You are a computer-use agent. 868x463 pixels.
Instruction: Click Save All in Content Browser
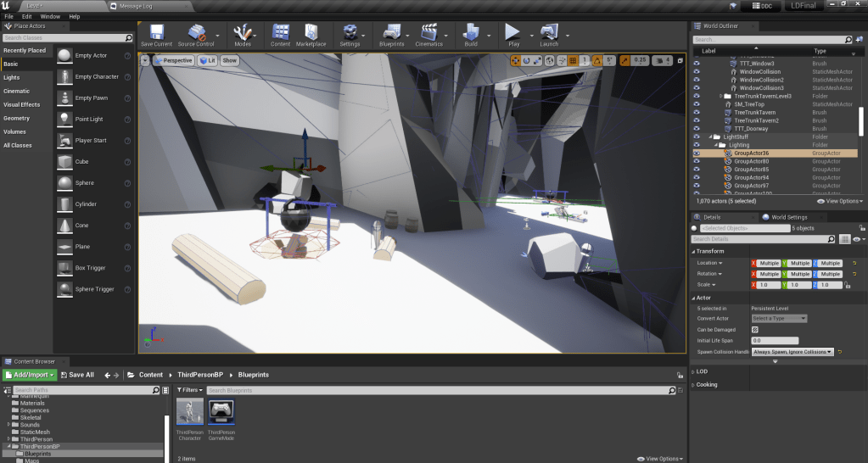(76, 375)
